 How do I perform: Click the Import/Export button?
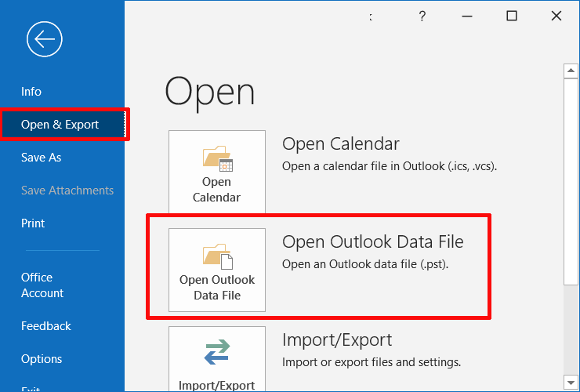pos(217,359)
